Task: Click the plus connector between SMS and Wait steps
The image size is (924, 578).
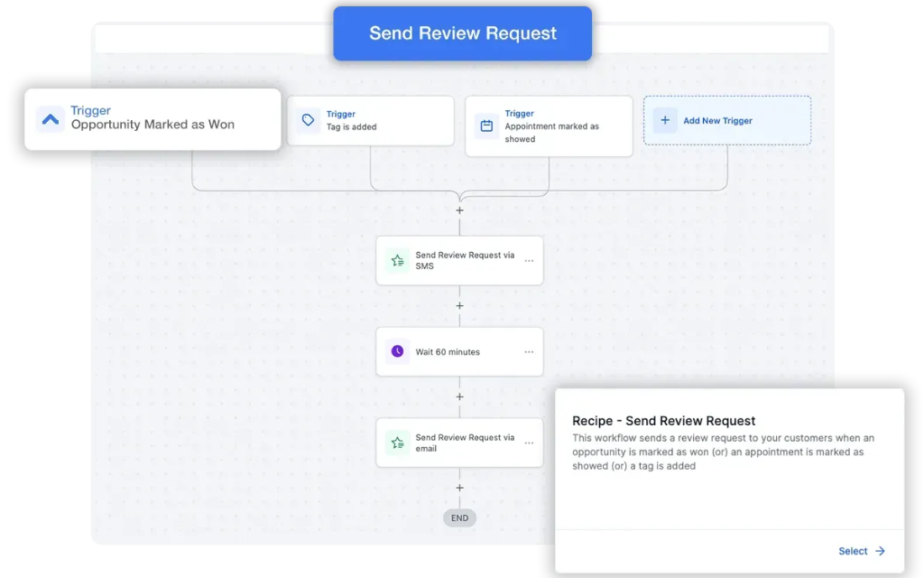Action: pyautogui.click(x=460, y=305)
